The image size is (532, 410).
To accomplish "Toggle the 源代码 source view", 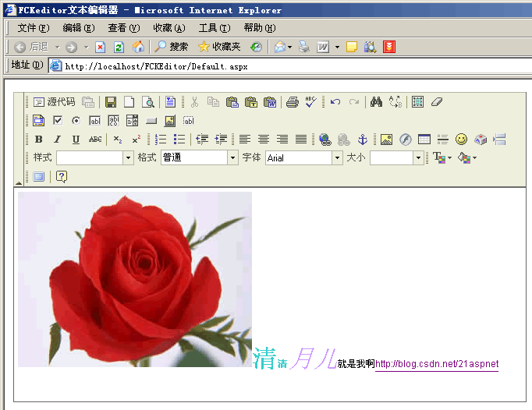I will click(x=54, y=102).
